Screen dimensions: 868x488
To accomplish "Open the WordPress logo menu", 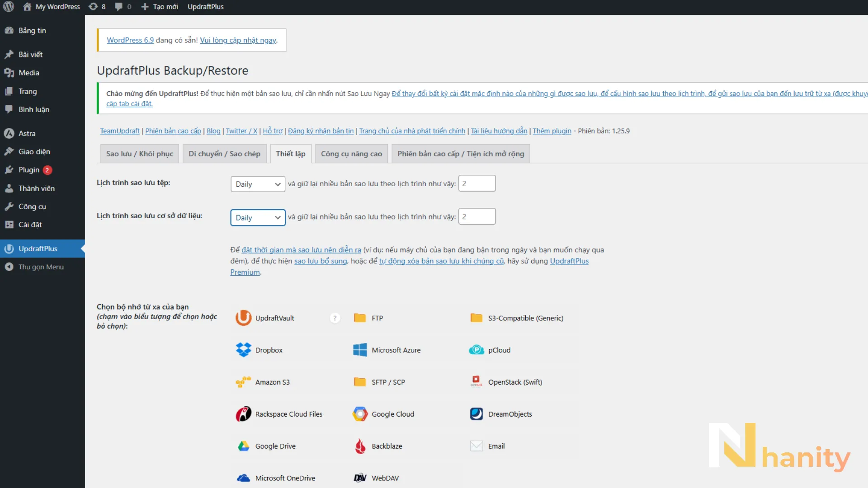I will 9,7.
